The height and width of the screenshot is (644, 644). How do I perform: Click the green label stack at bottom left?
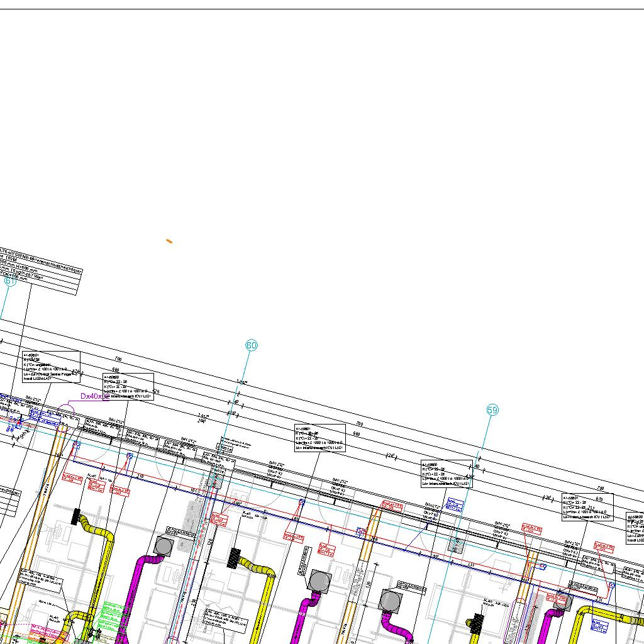109,619
